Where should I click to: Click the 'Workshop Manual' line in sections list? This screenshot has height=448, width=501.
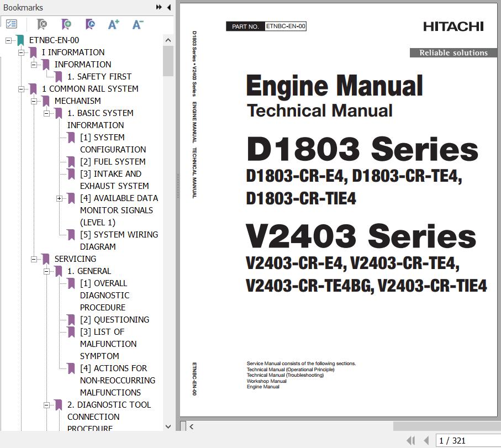pyautogui.click(x=266, y=381)
